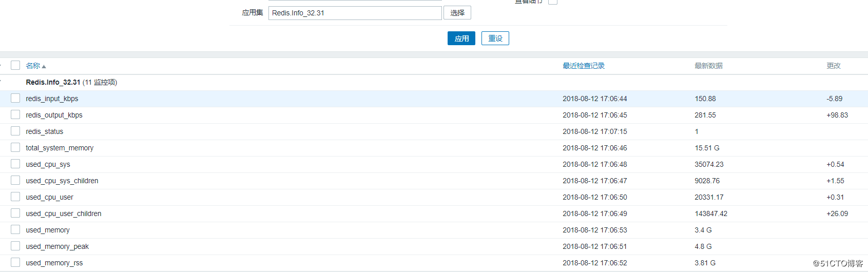Tick checkbox for used_cpu_user_children
The width and height of the screenshot is (868, 272).
[15, 213]
